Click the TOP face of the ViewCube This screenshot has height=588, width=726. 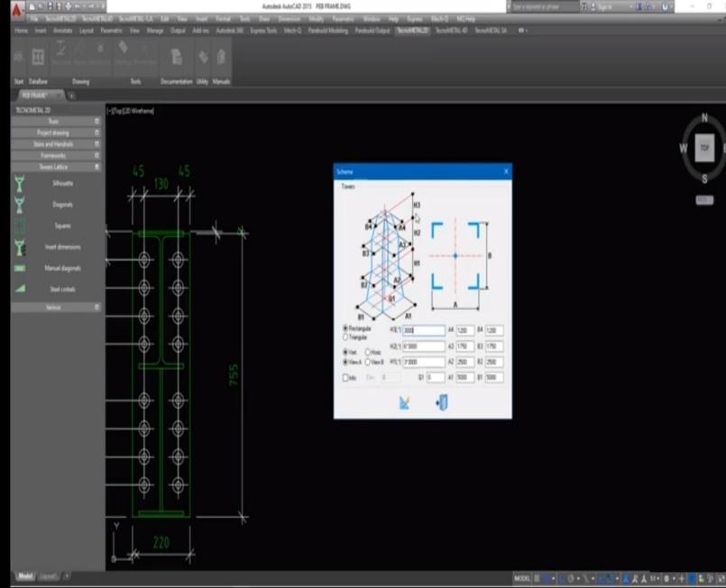(x=704, y=148)
